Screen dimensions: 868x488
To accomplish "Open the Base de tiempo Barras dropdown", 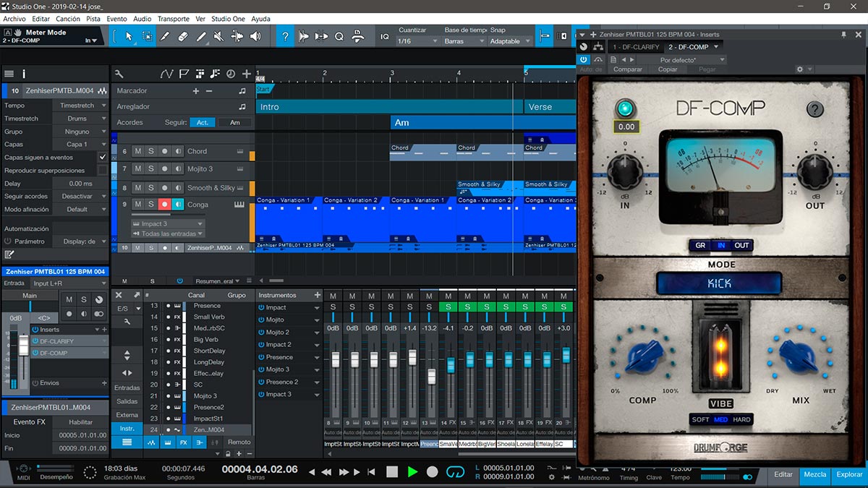I will tap(464, 41).
